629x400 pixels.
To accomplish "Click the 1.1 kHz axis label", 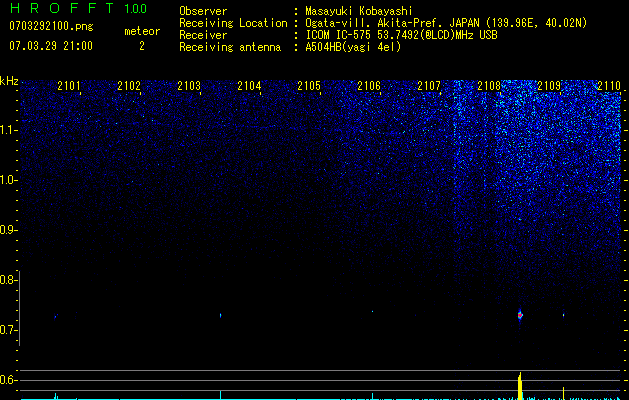I will (9, 130).
